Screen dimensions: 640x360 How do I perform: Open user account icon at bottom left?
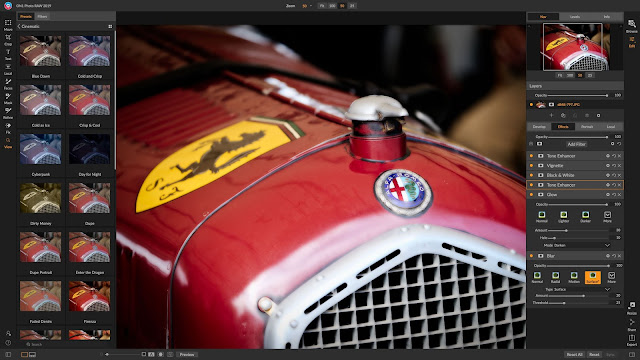coord(8,333)
